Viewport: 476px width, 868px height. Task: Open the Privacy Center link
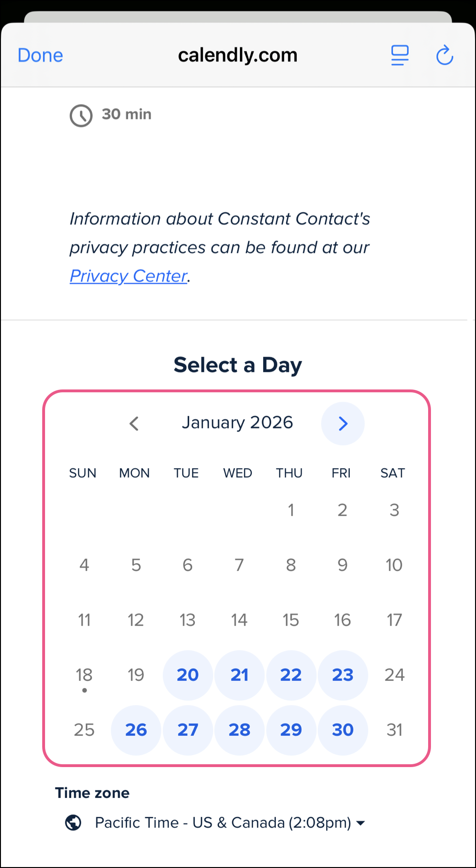pyautogui.click(x=128, y=276)
